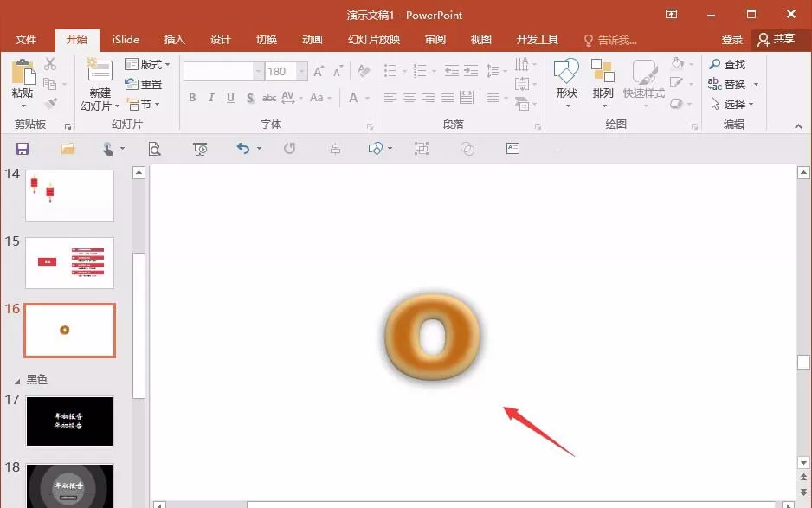The height and width of the screenshot is (508, 812).
Task: Open the 插入 (Insert) tab
Action: [x=174, y=39]
